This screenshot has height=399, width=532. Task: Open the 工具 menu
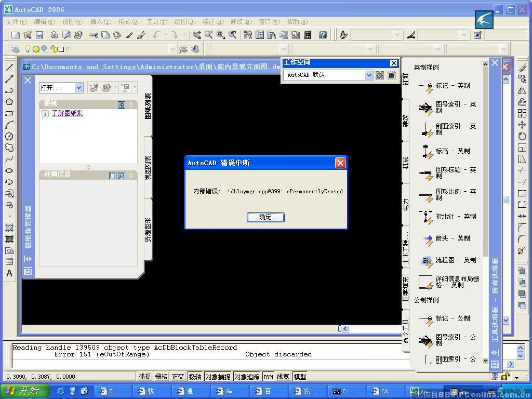157,22
